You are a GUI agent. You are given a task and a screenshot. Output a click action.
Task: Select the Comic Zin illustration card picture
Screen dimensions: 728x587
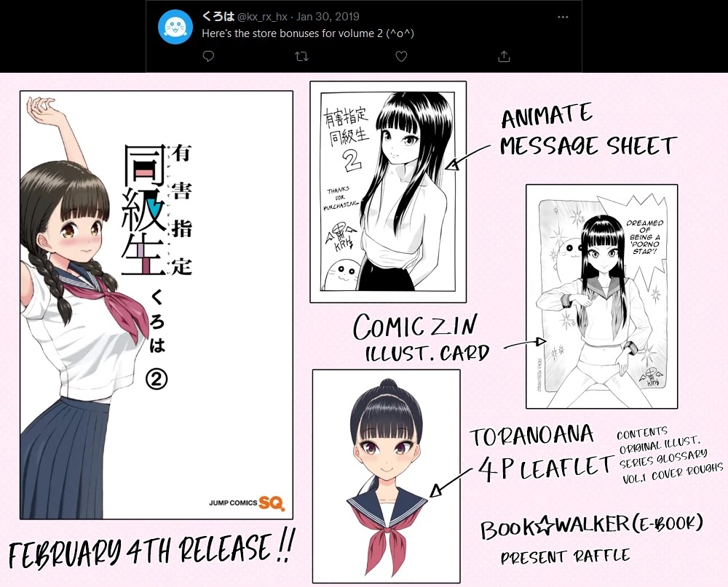pos(601,296)
